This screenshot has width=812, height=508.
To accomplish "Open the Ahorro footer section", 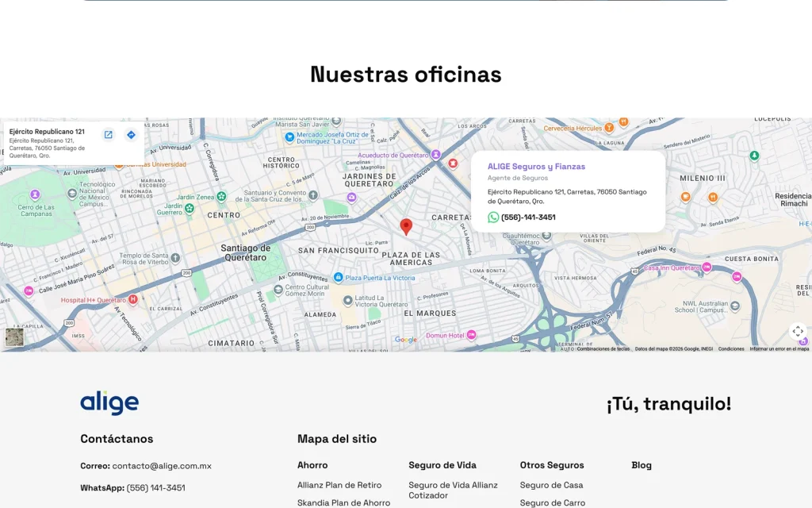I will click(x=312, y=465).
